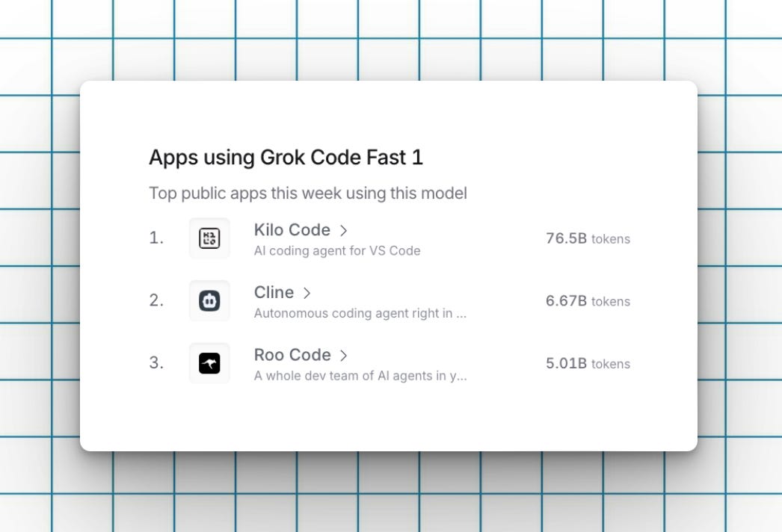Click the Cline robot app icon
Viewport: 782px width, 532px height.
point(209,300)
